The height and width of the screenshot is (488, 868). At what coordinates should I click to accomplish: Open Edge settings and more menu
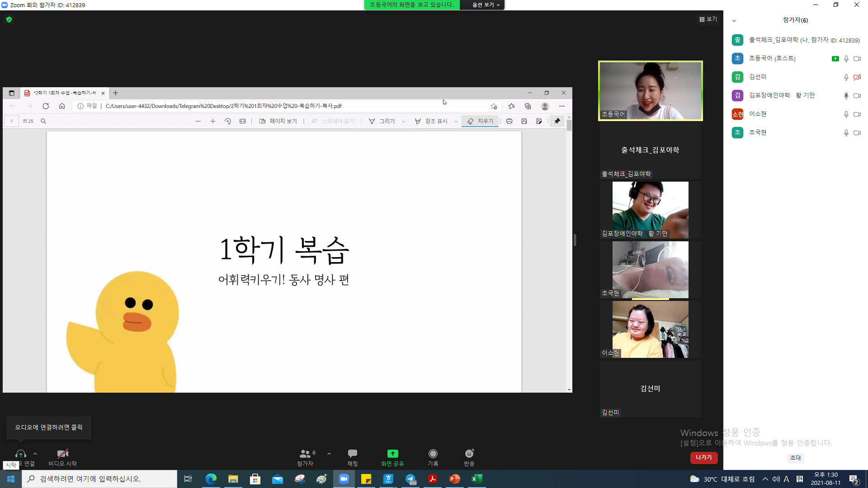pos(562,106)
